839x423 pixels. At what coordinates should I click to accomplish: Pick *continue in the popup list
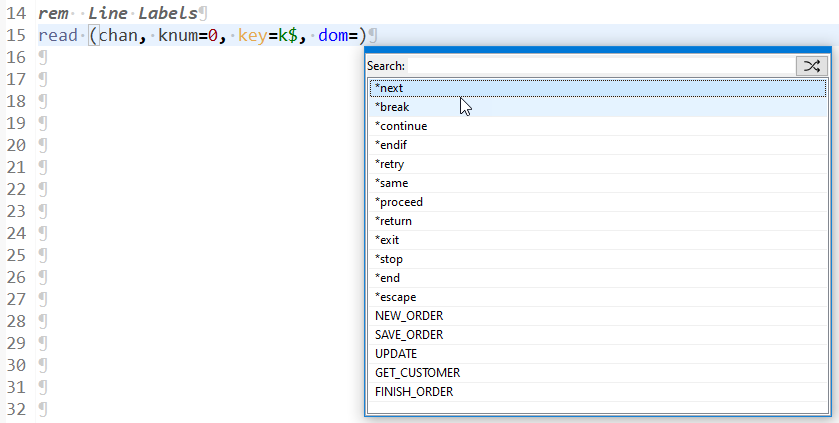pos(400,126)
